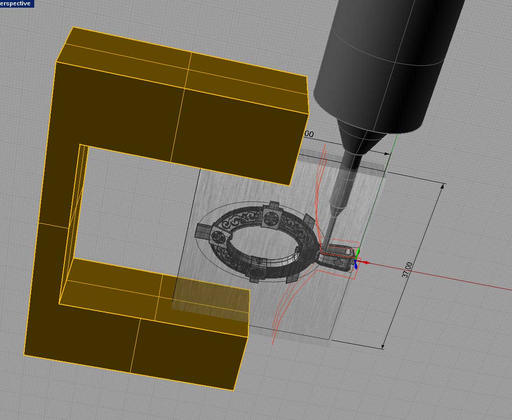Select the top arm of yellow clamp
Screen dimensions: 512x420
coord(180,113)
